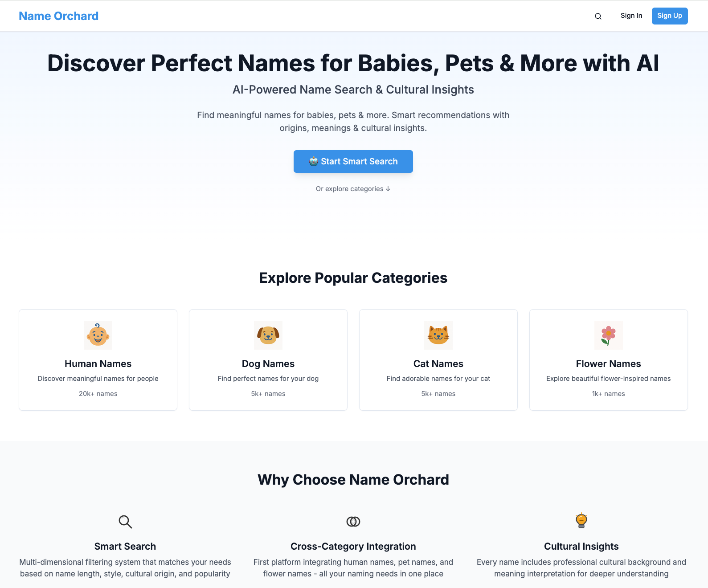Image resolution: width=708 pixels, height=588 pixels.
Task: Start Smart Search
Action: [353, 161]
